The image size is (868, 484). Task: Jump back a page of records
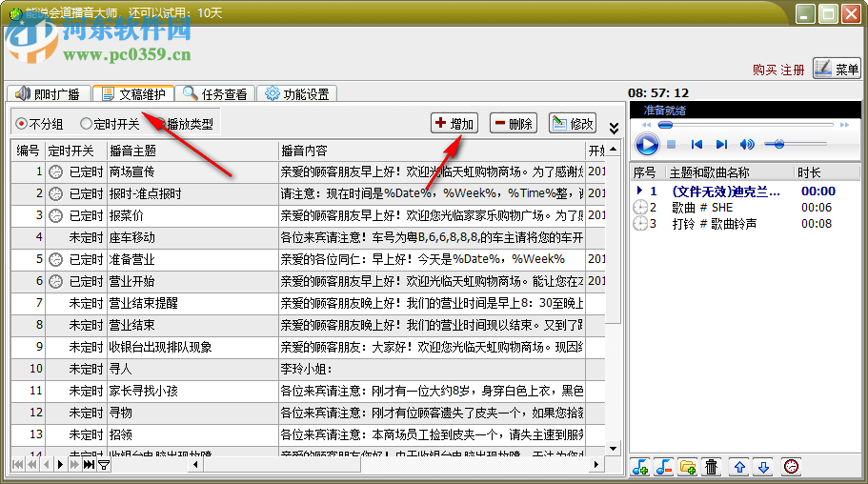coord(32,465)
